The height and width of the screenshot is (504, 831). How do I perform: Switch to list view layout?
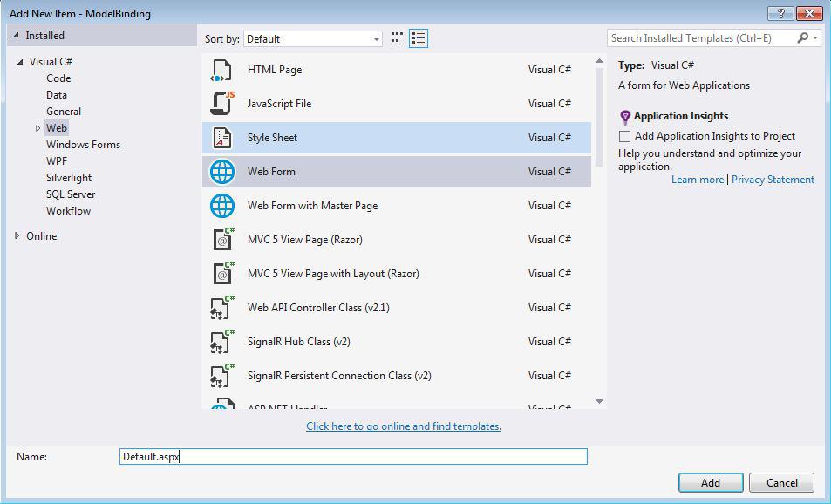pyautogui.click(x=419, y=38)
